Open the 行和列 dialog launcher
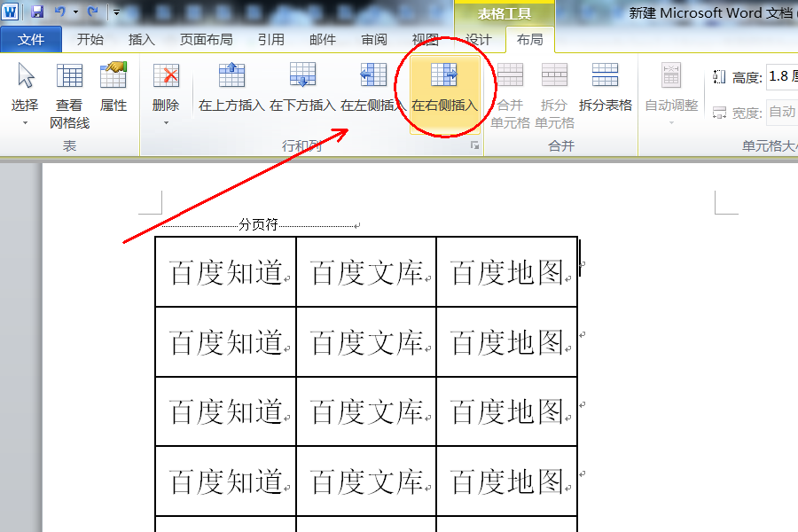The height and width of the screenshot is (532, 798). 475,145
